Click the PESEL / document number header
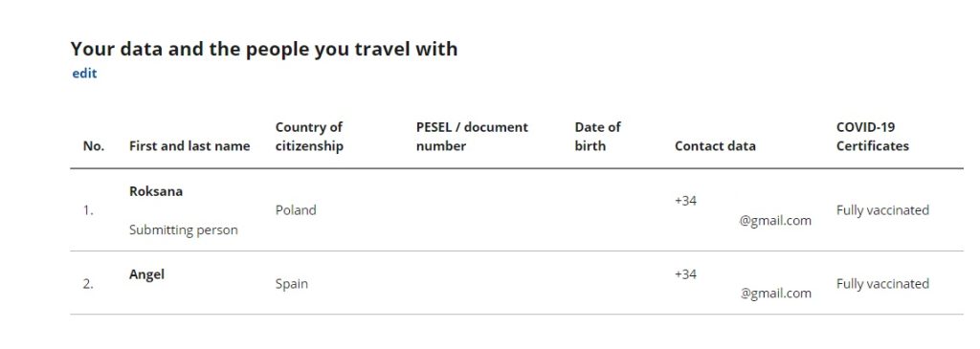The width and height of the screenshot is (980, 349). 472,137
